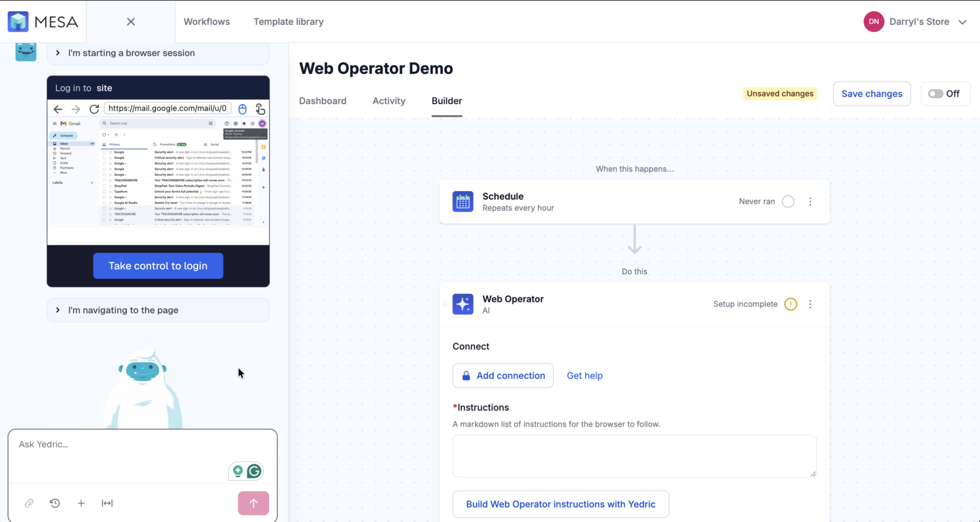Open Web Operator three-dot menu
Screen dimensions: 980x522
point(810,304)
